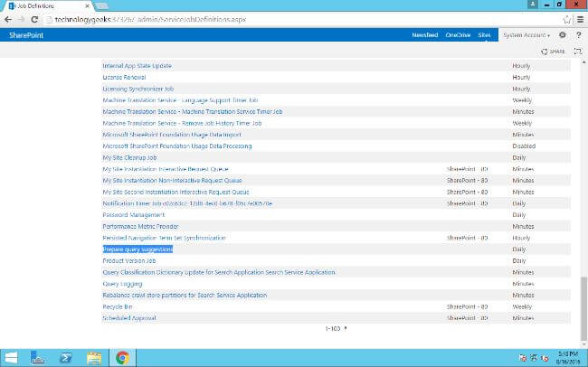Viewport: 588px width, 367px height.
Task: Open My Site Second Instantiation Interactive Queue
Action: pos(175,192)
